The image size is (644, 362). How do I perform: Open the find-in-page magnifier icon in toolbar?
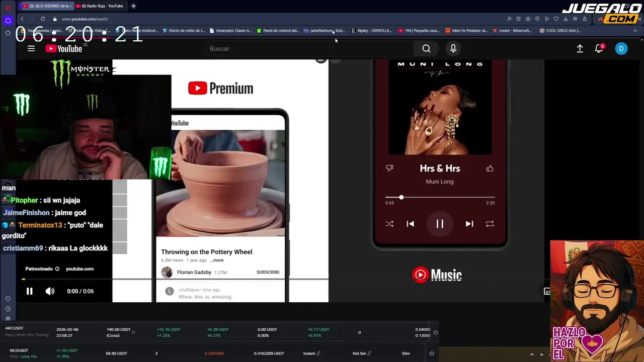pyautogui.click(x=509, y=19)
